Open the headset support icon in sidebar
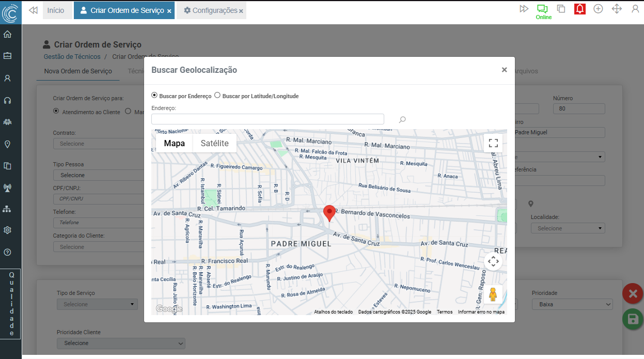The height and width of the screenshot is (359, 644). pos(8,101)
